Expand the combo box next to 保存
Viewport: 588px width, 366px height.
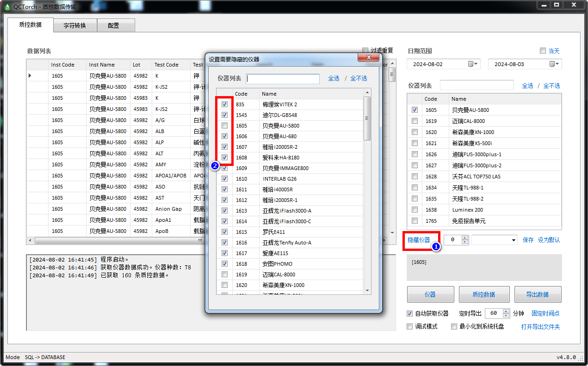[x=514, y=240]
